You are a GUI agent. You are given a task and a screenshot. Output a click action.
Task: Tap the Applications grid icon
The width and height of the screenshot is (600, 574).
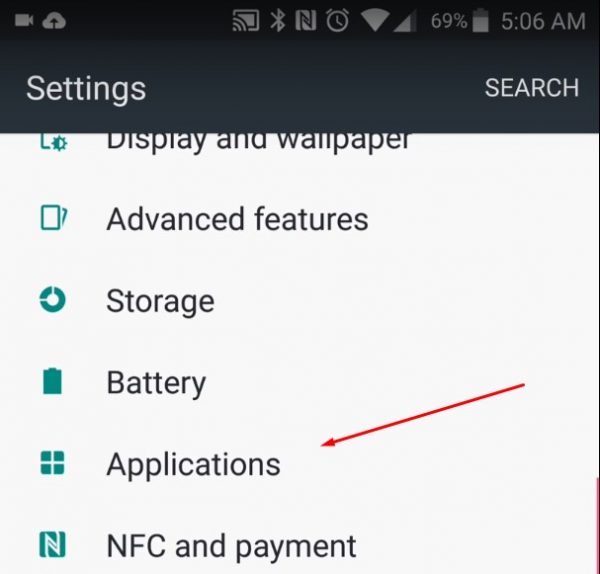click(52, 463)
